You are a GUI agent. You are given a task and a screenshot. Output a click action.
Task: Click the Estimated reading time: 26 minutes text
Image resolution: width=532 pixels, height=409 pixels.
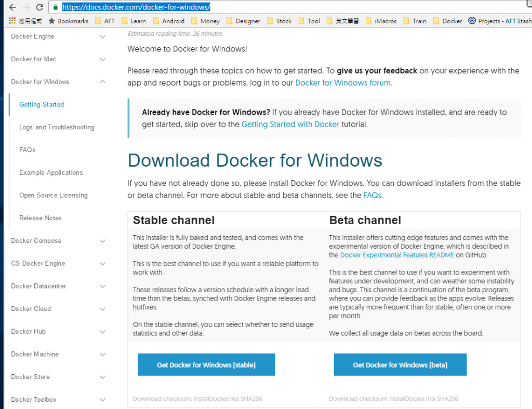175,34
